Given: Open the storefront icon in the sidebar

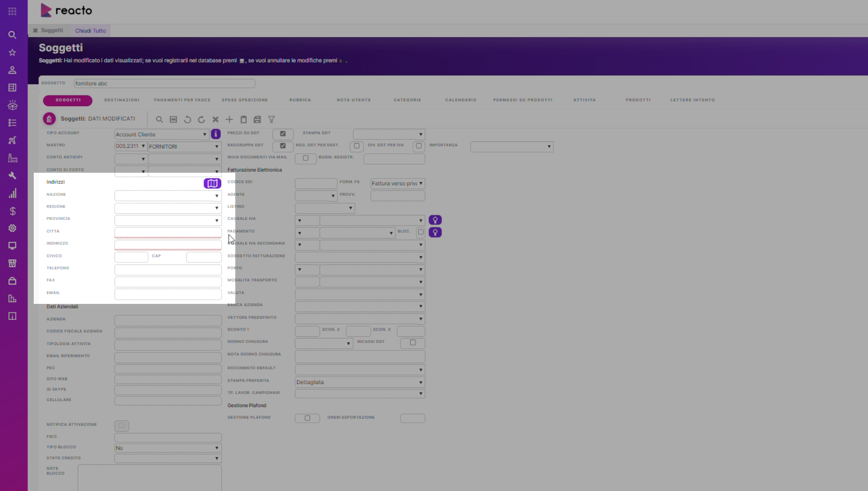Looking at the screenshot, I should coord(12,263).
